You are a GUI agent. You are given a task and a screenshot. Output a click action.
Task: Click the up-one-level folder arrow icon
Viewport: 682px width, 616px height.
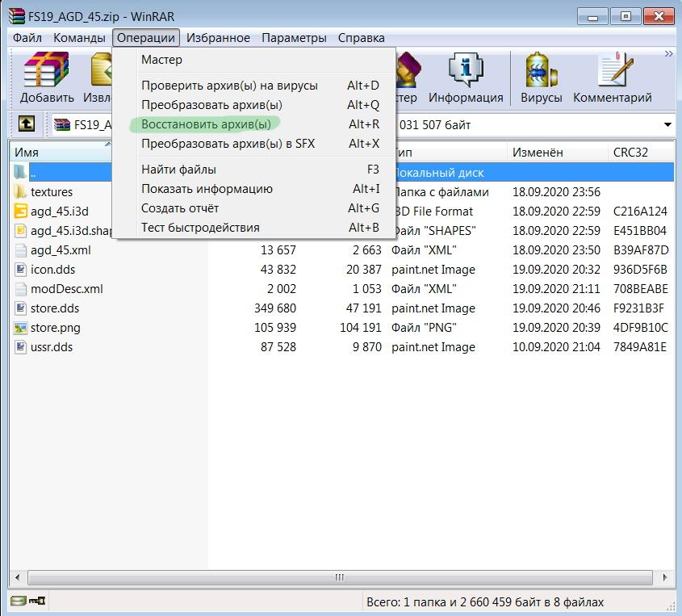click(27, 124)
